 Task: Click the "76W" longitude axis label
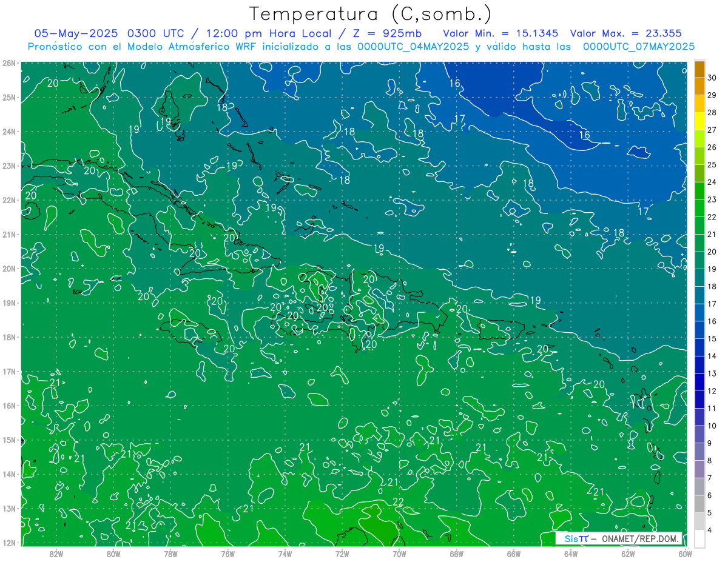coord(227,553)
